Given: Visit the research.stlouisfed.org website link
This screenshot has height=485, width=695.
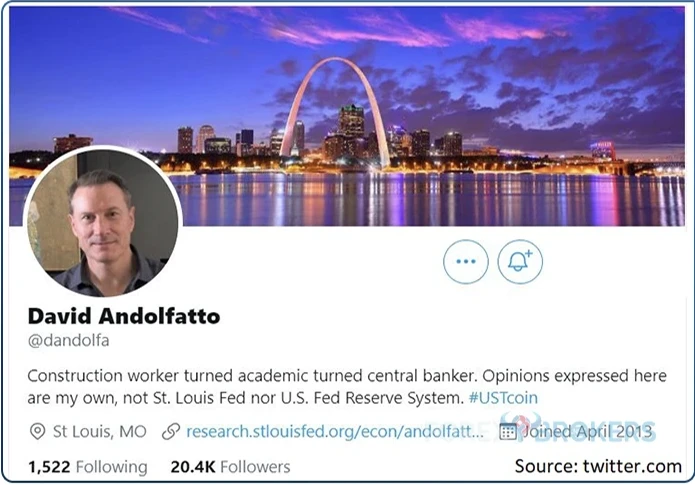Looking at the screenshot, I should [335, 431].
